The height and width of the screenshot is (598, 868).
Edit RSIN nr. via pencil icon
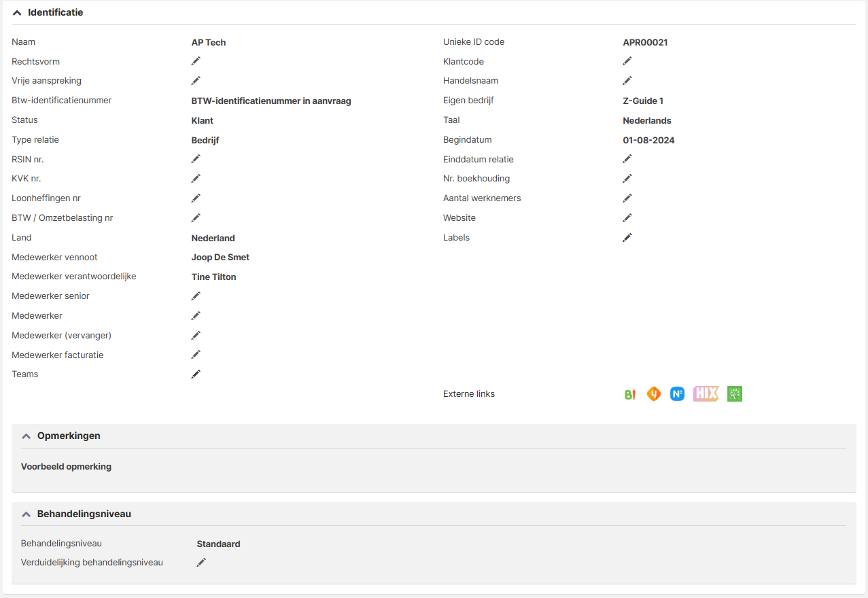pyautogui.click(x=196, y=159)
